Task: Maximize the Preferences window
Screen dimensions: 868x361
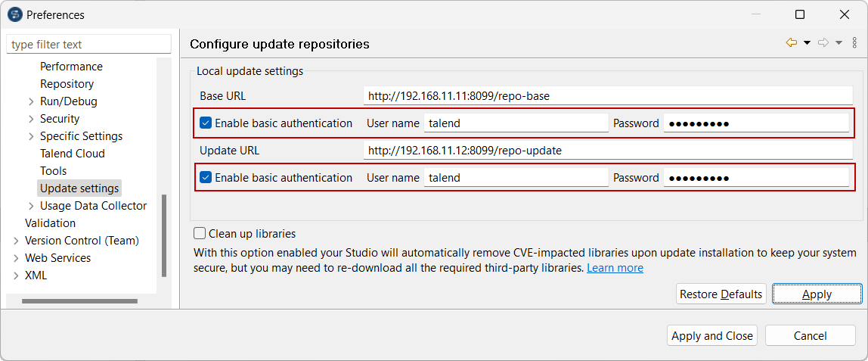Action: (800, 14)
